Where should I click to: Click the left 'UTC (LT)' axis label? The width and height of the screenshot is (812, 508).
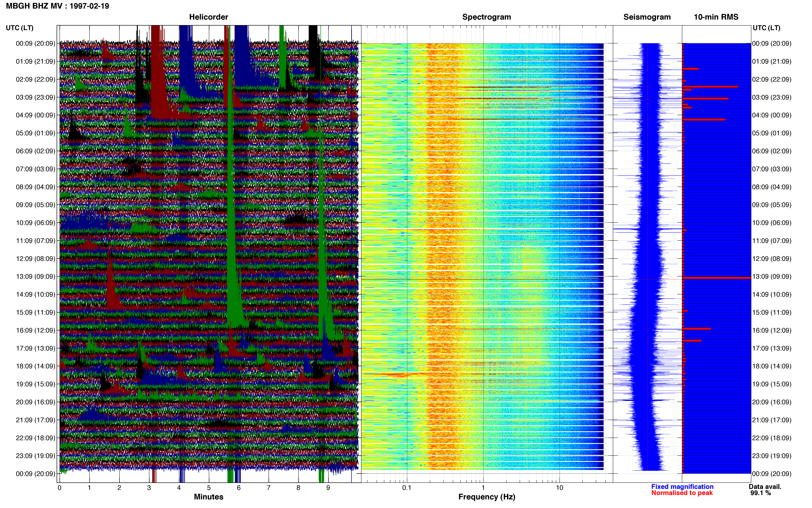19,28
